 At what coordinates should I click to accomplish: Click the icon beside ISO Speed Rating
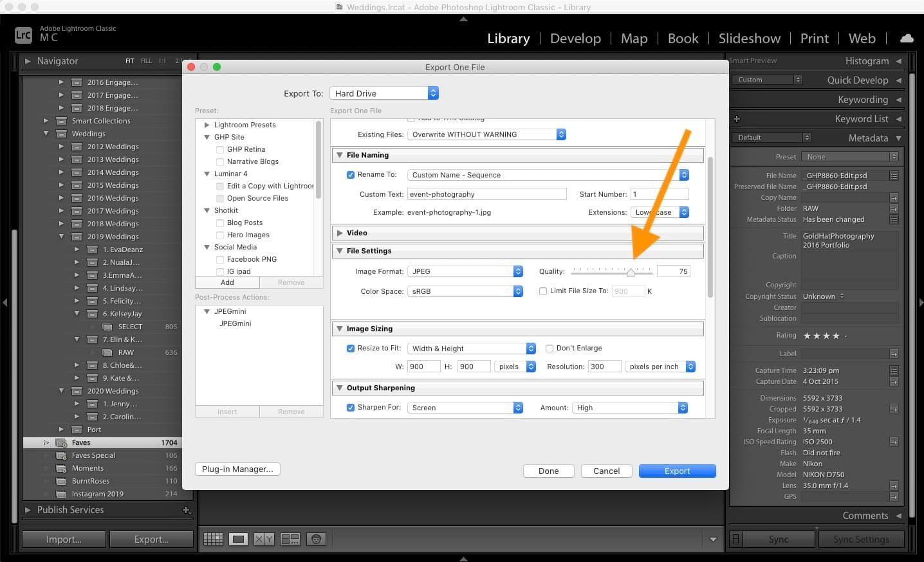894,442
